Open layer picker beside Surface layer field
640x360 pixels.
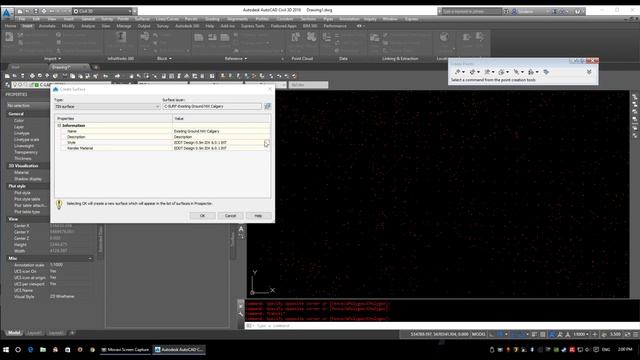pos(267,106)
